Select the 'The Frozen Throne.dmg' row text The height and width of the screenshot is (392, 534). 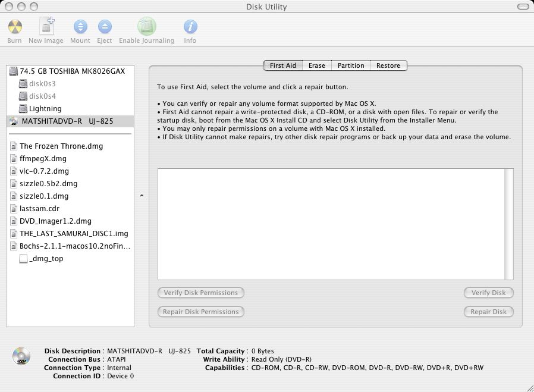[x=61, y=146]
